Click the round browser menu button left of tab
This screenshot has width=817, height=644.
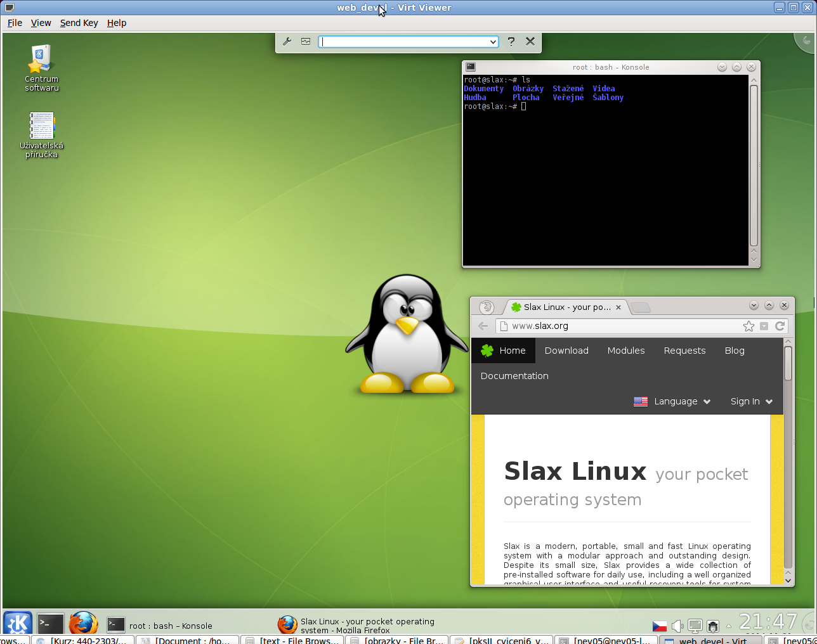point(487,307)
